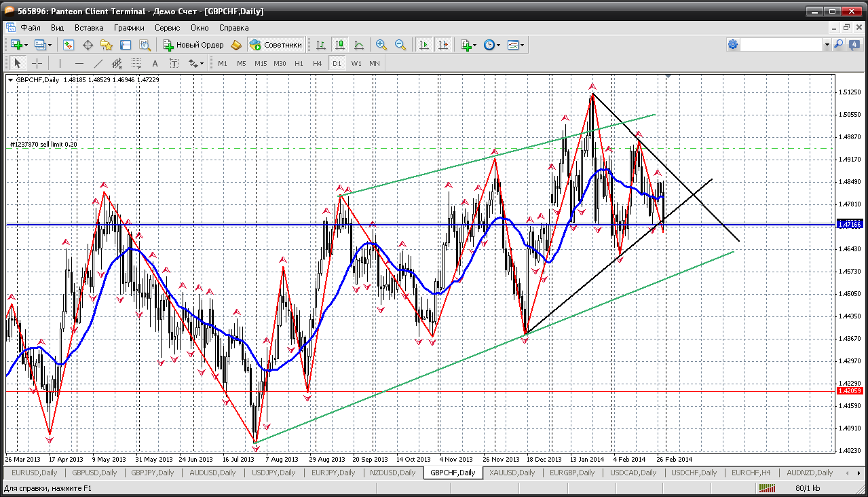Open the Сервис menu

[x=167, y=28]
